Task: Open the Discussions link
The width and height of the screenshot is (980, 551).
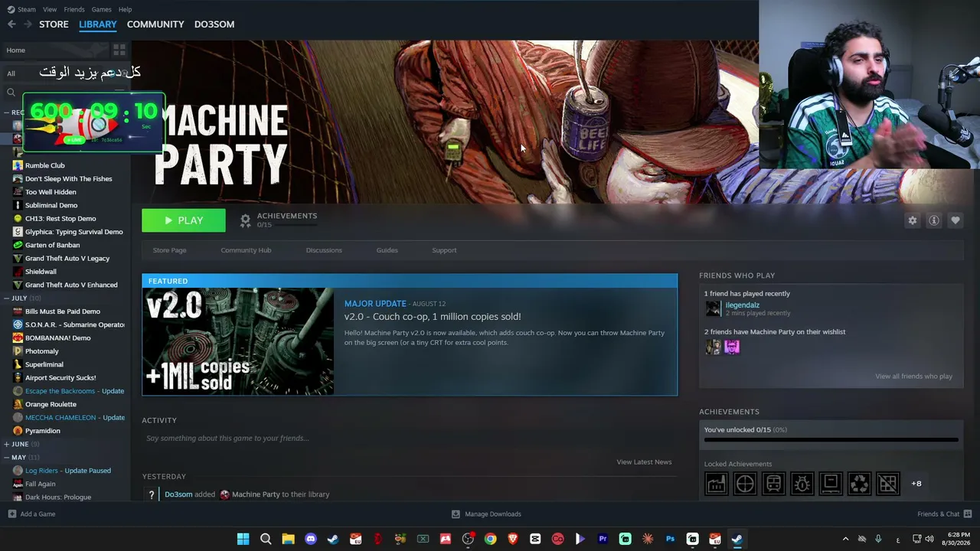Action: (x=324, y=250)
